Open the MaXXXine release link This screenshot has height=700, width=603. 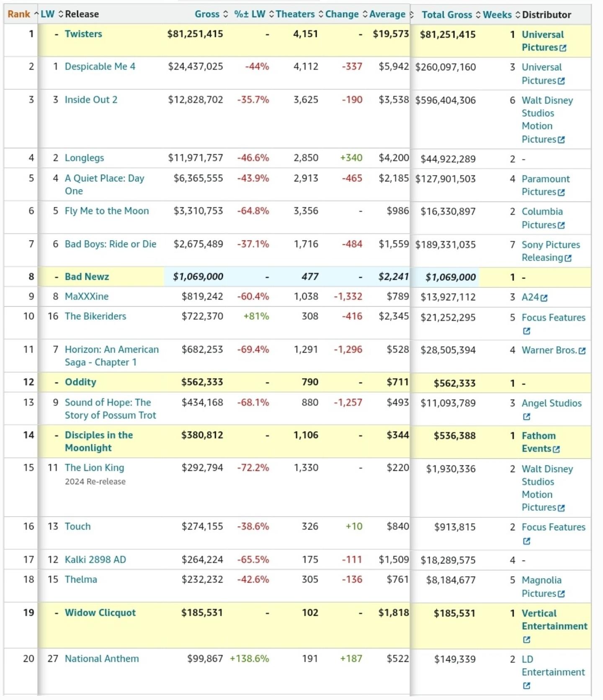(x=87, y=297)
